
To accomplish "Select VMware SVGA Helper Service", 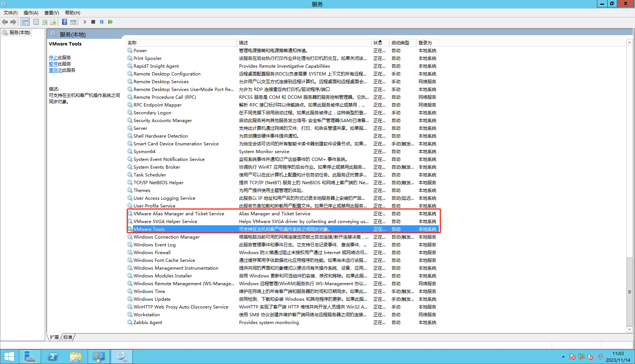I will click(283, 222).
